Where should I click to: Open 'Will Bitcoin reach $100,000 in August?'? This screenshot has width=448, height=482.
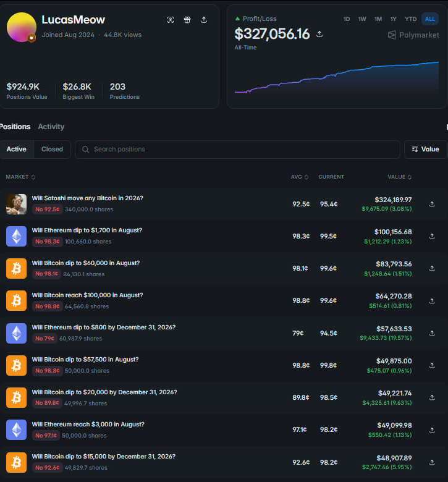click(x=87, y=295)
